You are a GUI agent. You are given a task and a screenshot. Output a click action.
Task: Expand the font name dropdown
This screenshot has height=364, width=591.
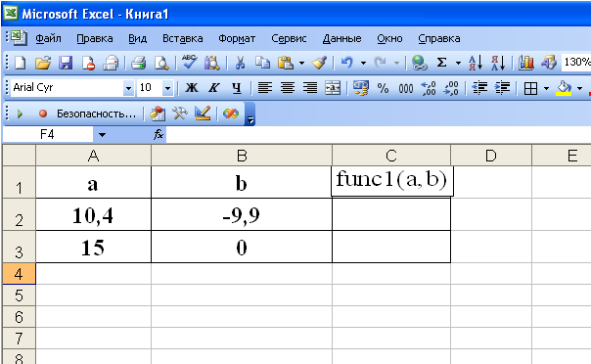tap(128, 88)
